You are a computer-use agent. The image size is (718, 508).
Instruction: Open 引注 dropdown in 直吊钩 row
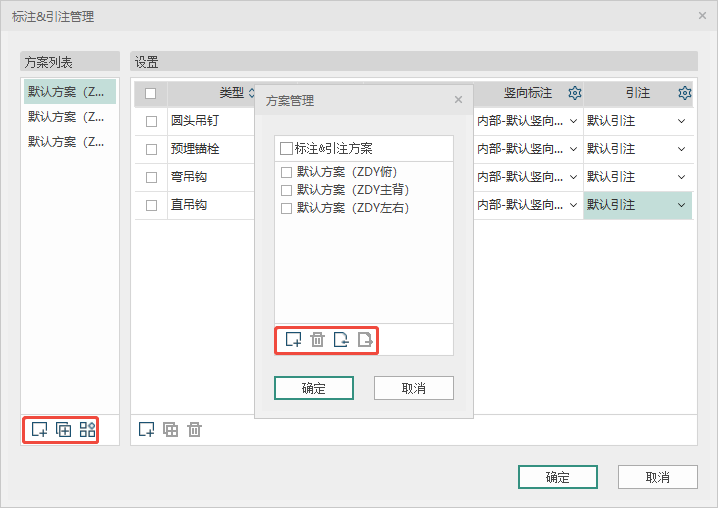(x=681, y=205)
